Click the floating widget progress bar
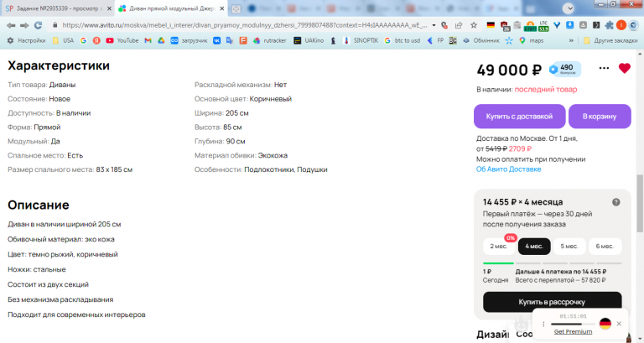 click(x=573, y=324)
